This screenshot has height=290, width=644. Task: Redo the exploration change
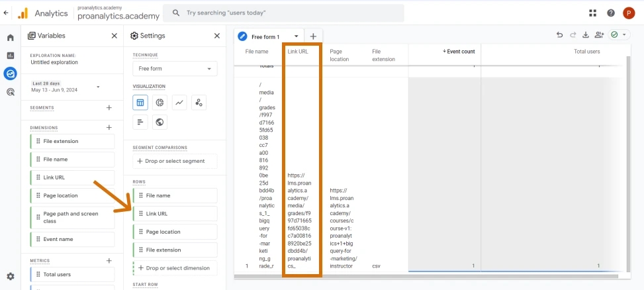(x=573, y=35)
